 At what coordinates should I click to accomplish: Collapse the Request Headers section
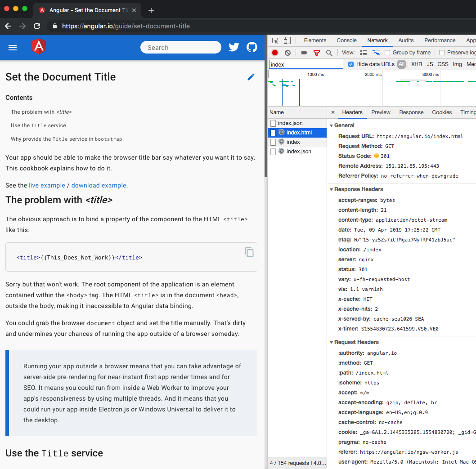(x=332, y=342)
